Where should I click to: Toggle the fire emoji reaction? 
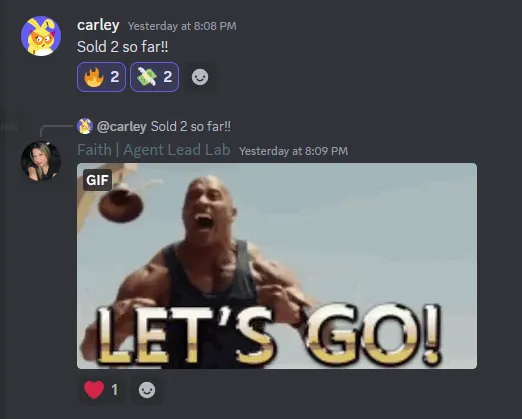click(101, 77)
